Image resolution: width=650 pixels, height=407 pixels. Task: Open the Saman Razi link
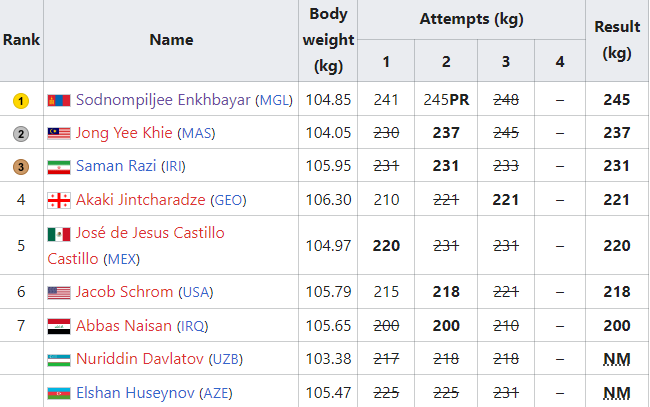tap(116, 166)
